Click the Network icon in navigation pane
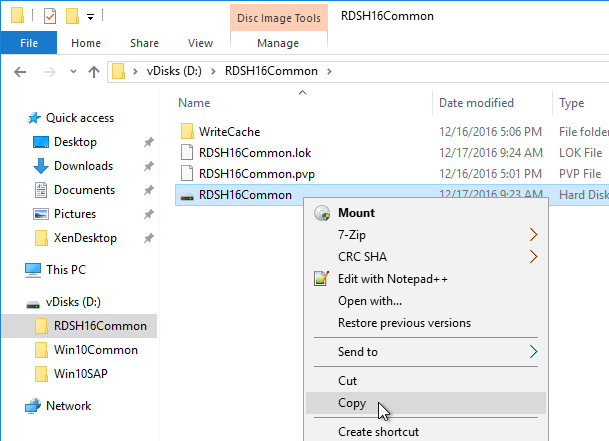 [33, 406]
